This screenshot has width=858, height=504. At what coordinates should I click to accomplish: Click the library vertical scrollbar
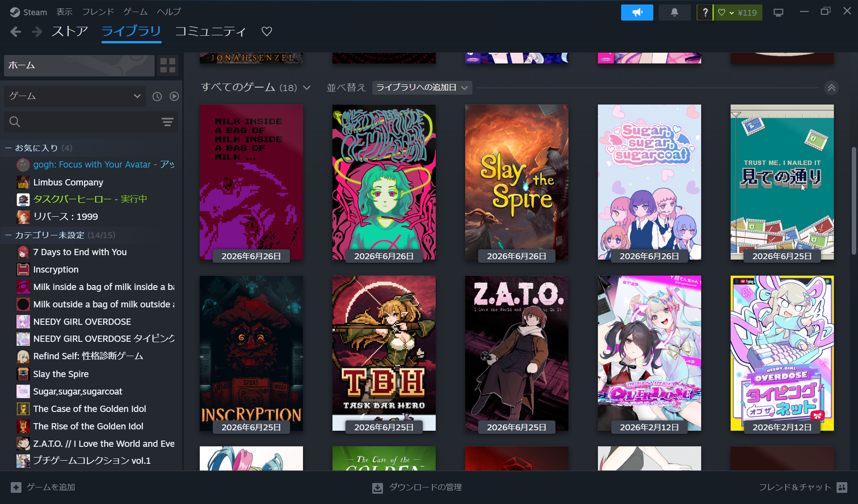[854, 201]
